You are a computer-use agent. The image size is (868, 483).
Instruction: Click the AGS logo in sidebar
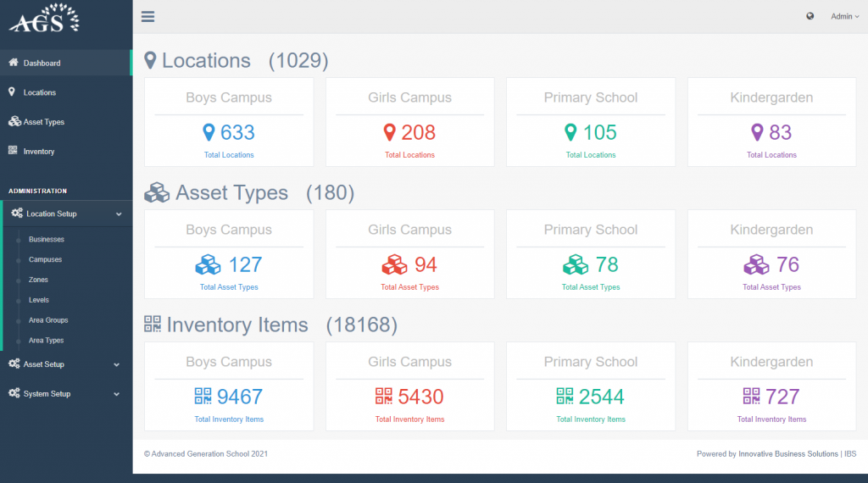pyautogui.click(x=45, y=19)
